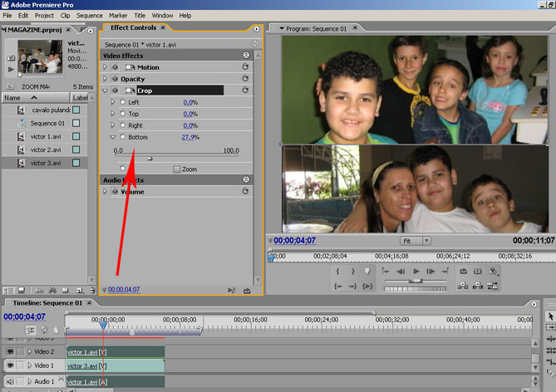The height and width of the screenshot is (392, 556).
Task: Open the Sequence menu
Action: 89,15
